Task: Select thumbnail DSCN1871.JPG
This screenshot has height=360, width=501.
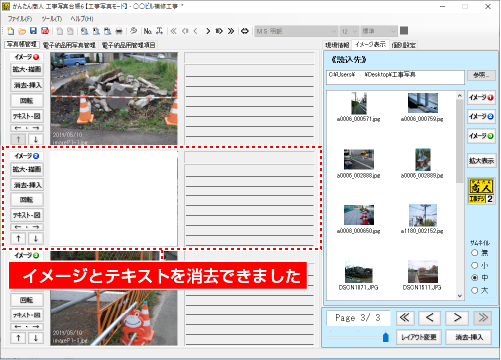Action: coord(358,276)
